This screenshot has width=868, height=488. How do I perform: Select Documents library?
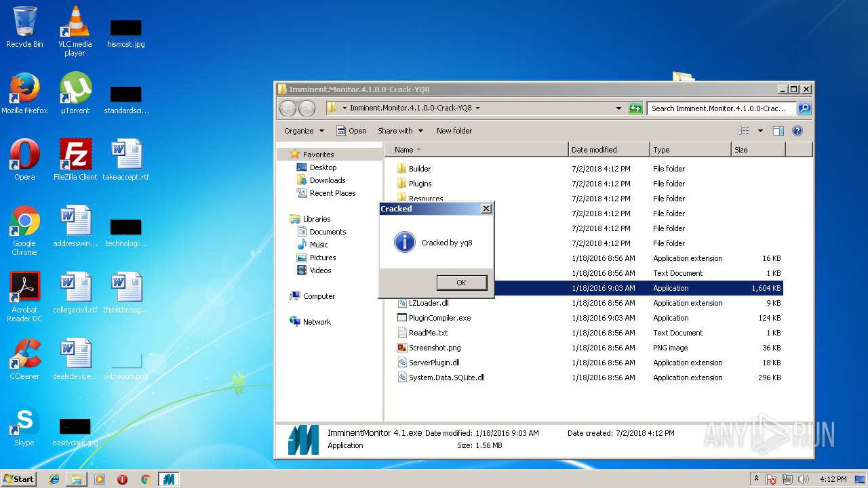pyautogui.click(x=321, y=232)
